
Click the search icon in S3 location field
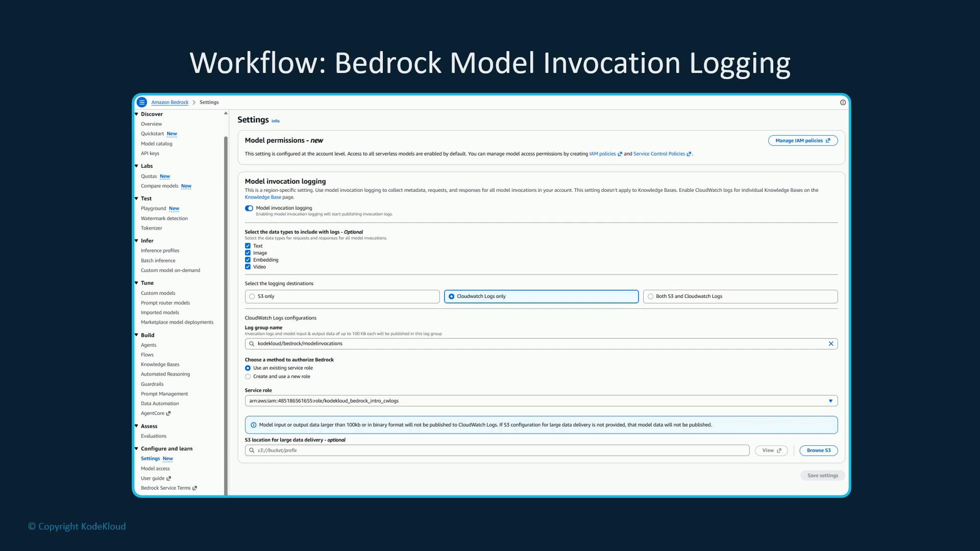(x=252, y=450)
